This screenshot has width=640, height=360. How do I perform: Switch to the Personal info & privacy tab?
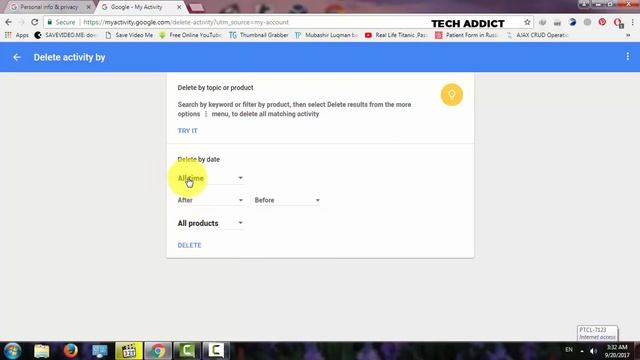49,7
